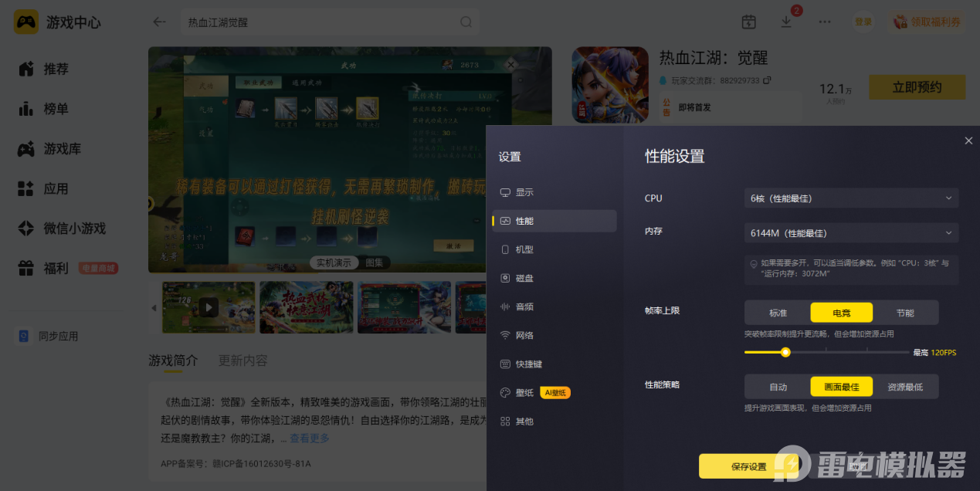Set frame rate limit to 标准
The width and height of the screenshot is (980, 491).
point(778,313)
